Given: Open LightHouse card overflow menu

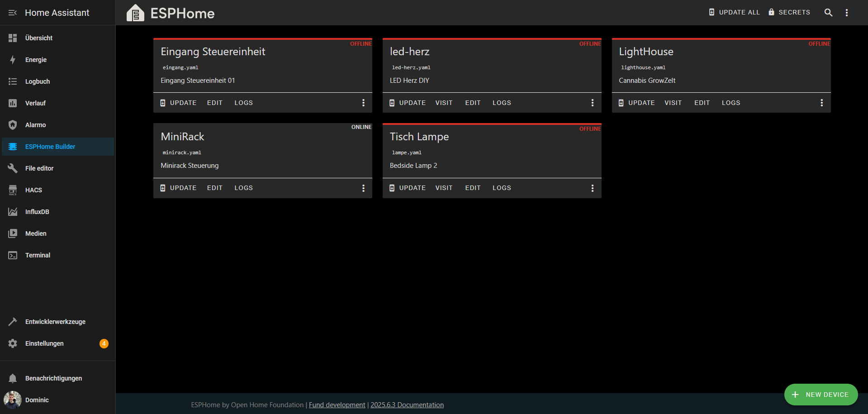Looking at the screenshot, I should pos(822,103).
